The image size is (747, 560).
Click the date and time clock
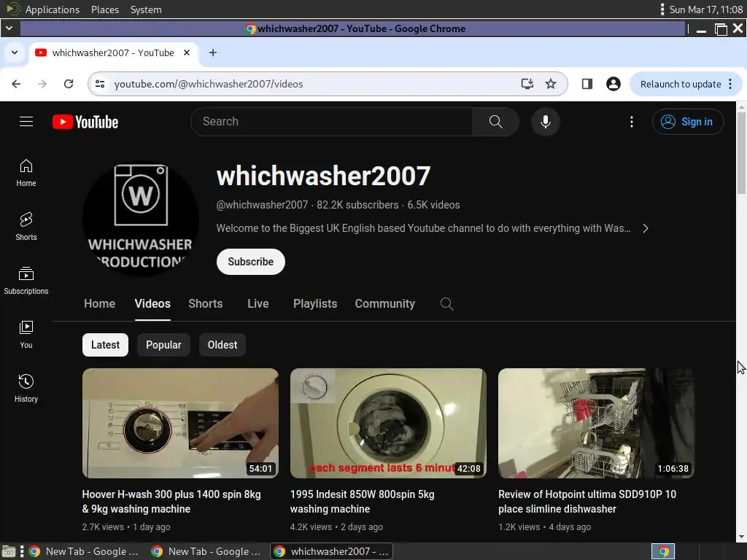click(705, 9)
